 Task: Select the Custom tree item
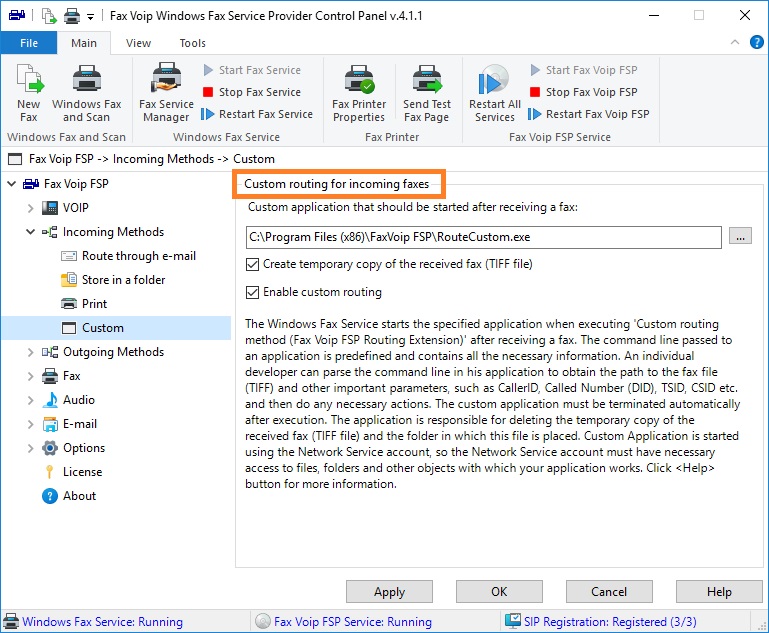coord(116,328)
